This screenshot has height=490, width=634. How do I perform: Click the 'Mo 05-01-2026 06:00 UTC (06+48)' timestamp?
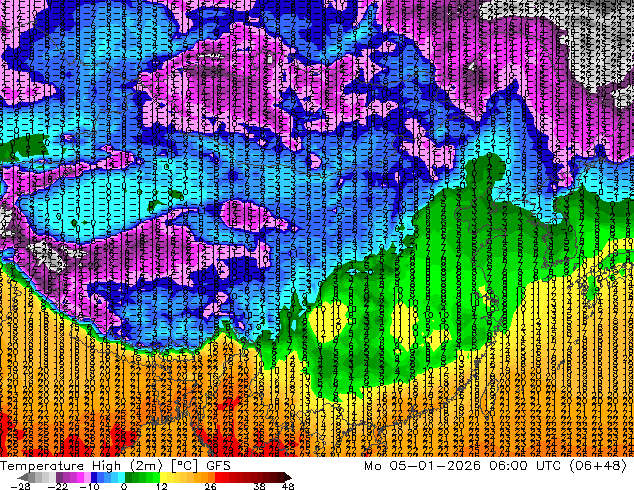coord(495,466)
